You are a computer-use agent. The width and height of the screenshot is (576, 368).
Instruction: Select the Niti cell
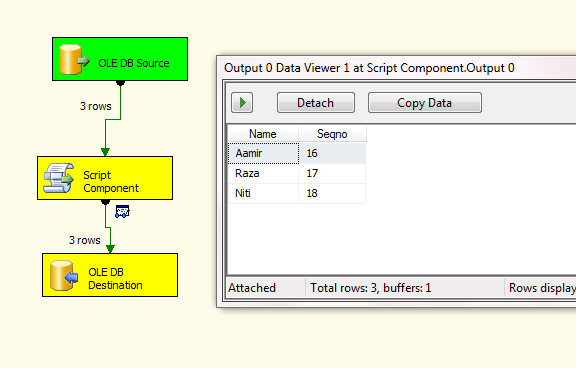(263, 193)
